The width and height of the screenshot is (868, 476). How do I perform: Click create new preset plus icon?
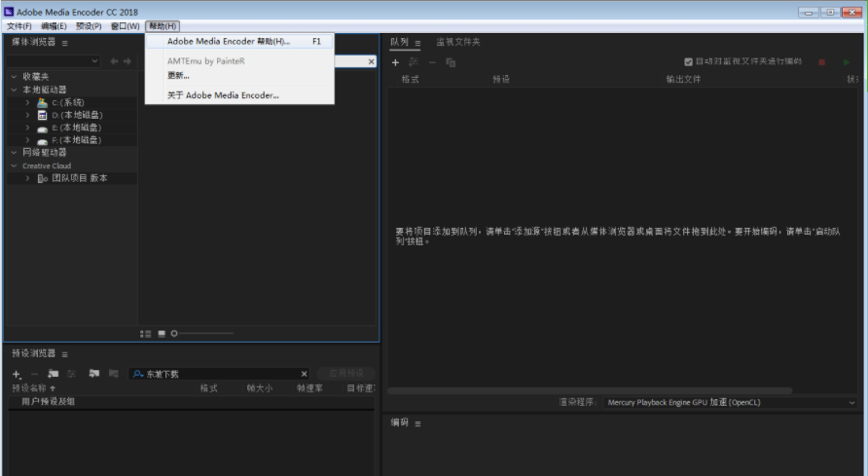(16, 374)
